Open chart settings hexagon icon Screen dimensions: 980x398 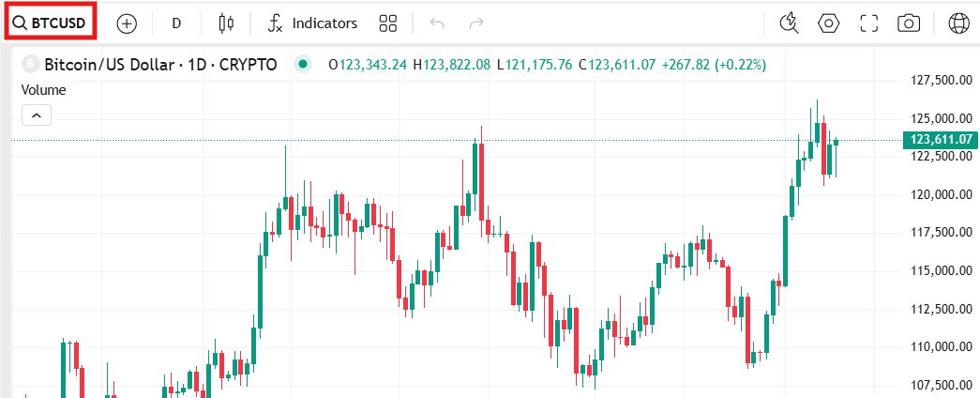click(x=829, y=23)
